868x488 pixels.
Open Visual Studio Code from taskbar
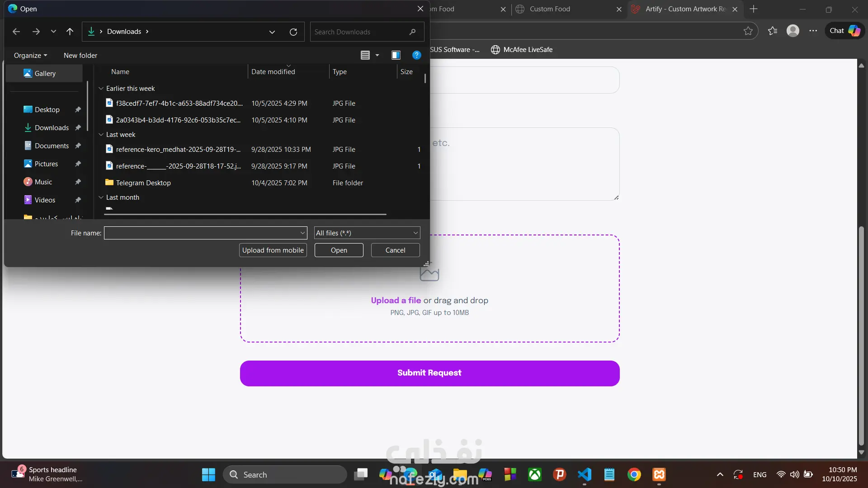click(x=584, y=474)
